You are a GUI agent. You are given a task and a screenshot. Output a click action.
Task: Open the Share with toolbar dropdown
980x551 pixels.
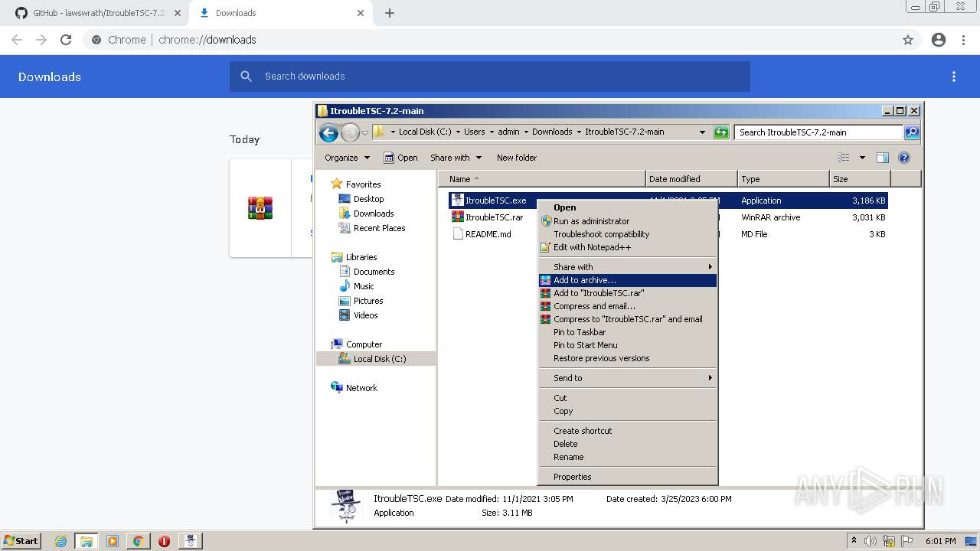point(456,158)
